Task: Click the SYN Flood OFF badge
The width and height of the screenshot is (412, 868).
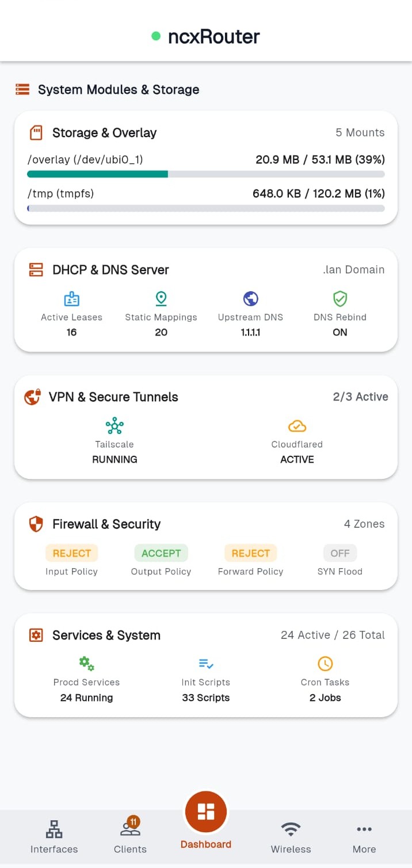Action: click(x=340, y=553)
